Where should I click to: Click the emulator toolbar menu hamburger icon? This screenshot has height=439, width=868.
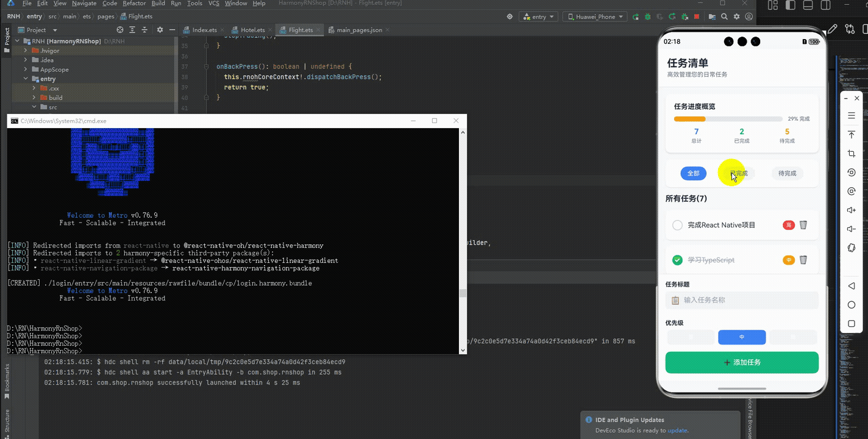(x=852, y=116)
